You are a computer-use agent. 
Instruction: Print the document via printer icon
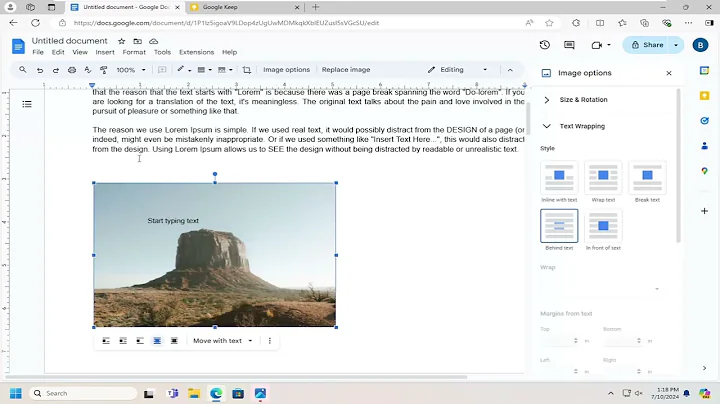[x=72, y=70]
